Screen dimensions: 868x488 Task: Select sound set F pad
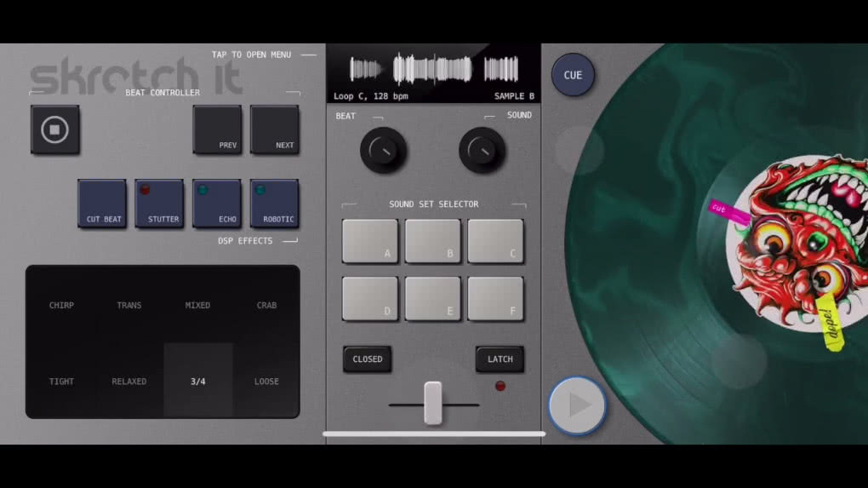pyautogui.click(x=495, y=299)
